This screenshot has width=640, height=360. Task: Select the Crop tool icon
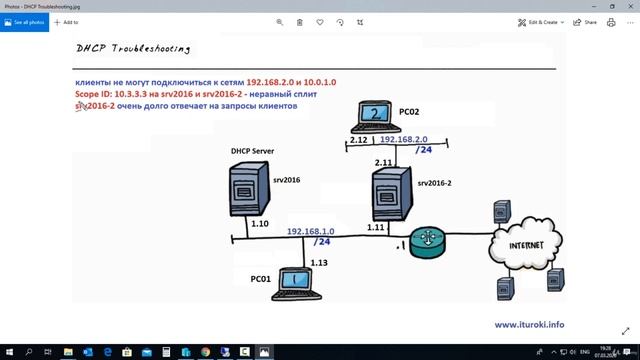point(360,22)
